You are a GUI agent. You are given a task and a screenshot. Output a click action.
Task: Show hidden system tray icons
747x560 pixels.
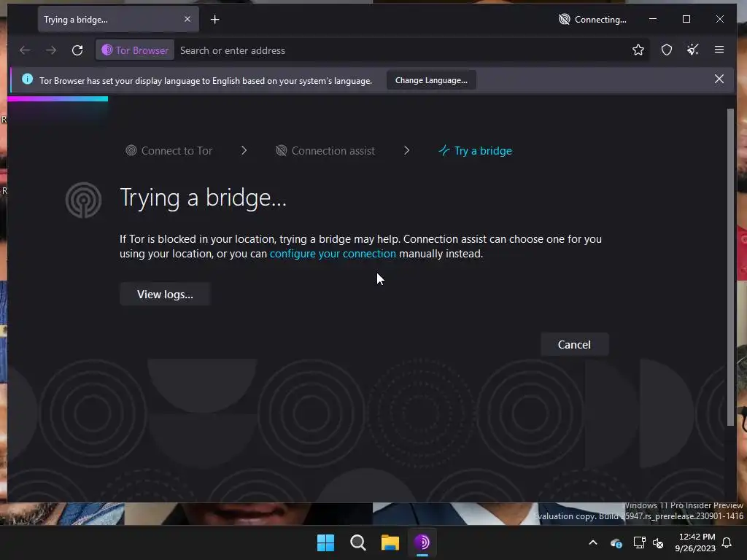point(593,542)
